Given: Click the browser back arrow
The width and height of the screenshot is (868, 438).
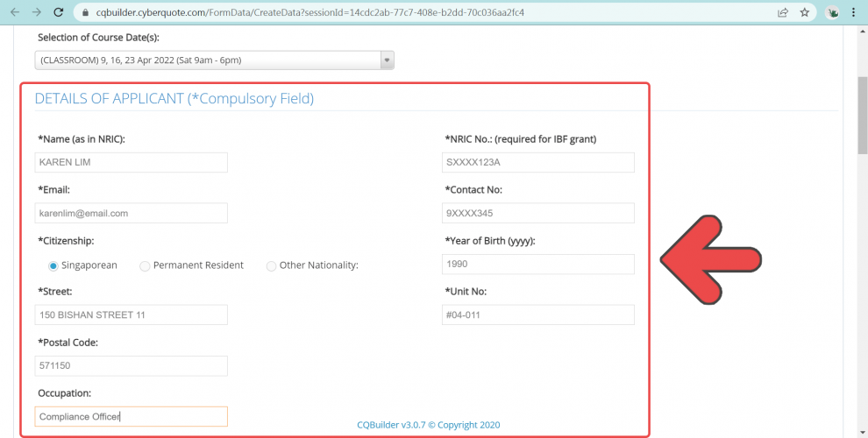Looking at the screenshot, I should coord(14,13).
